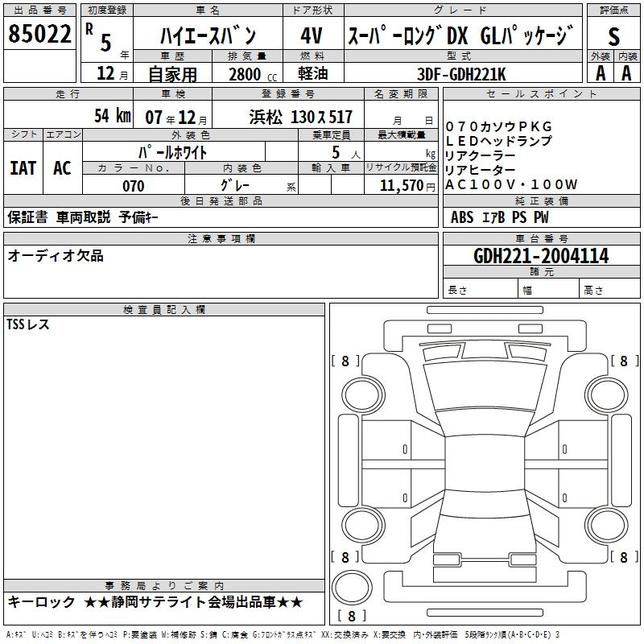Select the chassis number GDH221-2004114

[x=541, y=256]
